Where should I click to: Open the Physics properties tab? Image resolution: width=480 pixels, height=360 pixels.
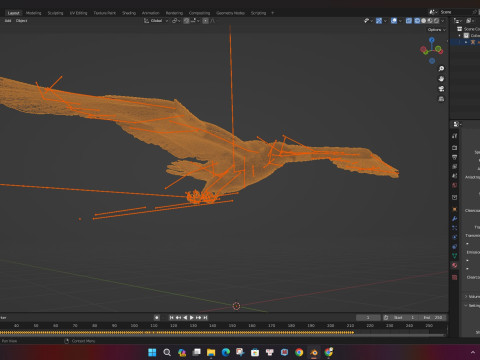(454, 237)
